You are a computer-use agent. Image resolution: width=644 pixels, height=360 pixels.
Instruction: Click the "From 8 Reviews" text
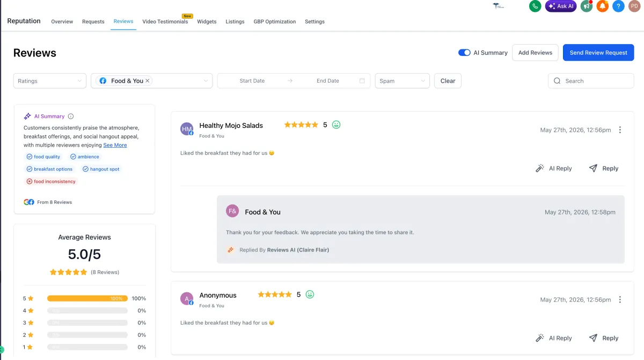tap(54, 203)
